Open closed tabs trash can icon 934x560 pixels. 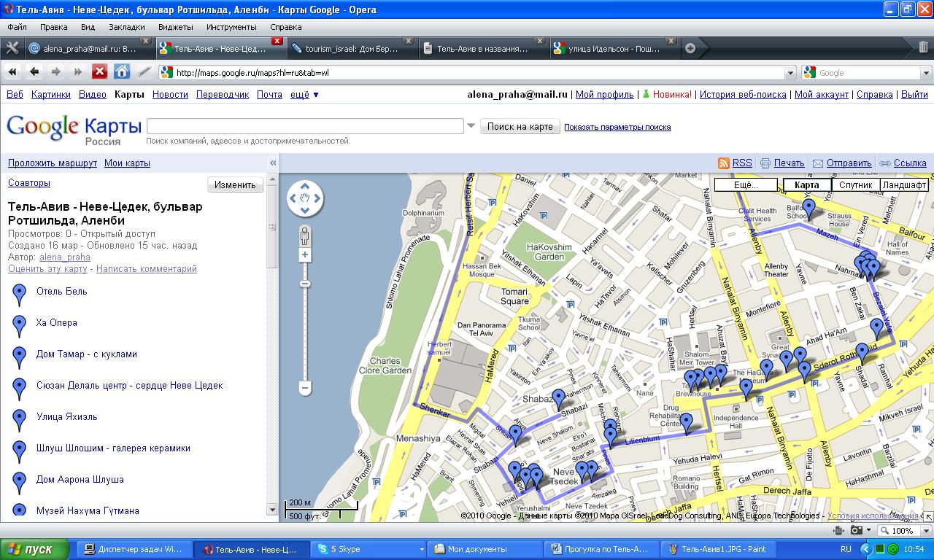[924, 48]
